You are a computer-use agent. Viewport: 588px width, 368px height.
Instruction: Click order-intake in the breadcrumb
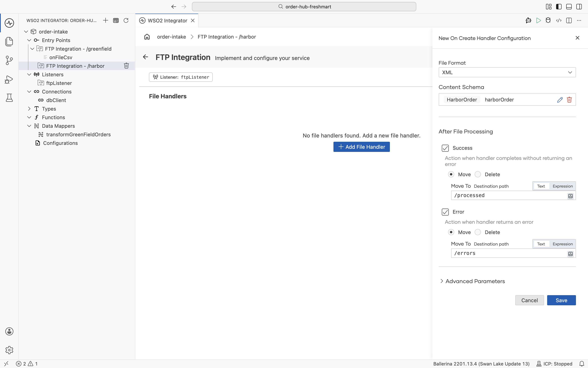click(171, 37)
